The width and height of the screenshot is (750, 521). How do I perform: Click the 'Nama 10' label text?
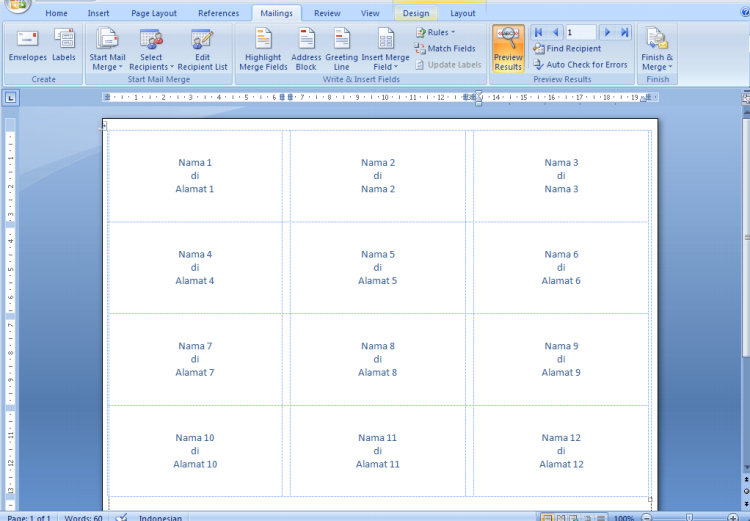coord(195,438)
